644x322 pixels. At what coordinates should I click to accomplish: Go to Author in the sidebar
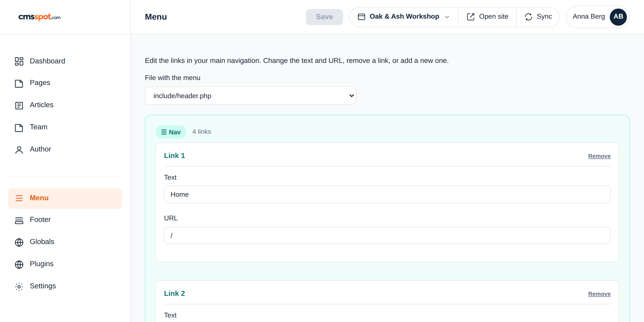[x=65, y=149]
